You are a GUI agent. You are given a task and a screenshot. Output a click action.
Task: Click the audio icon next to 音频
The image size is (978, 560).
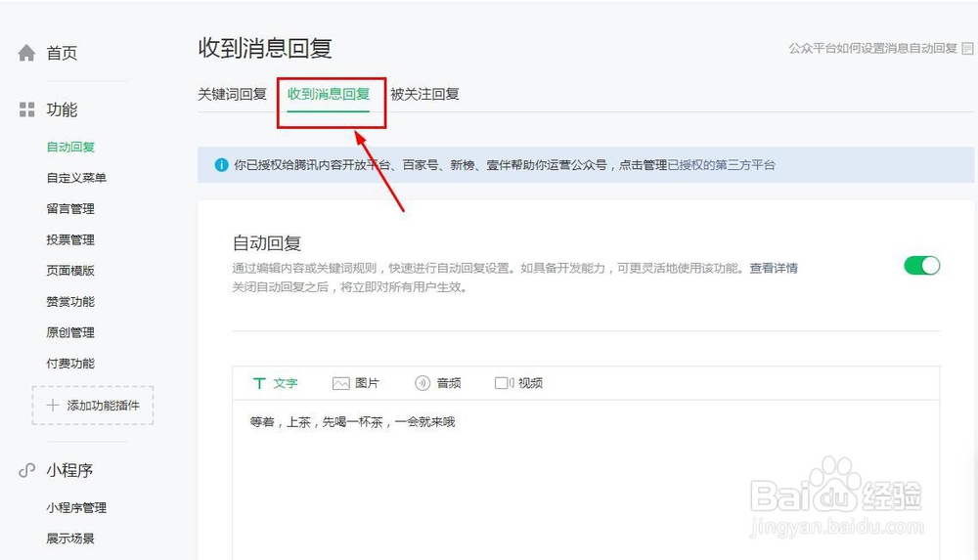point(422,383)
